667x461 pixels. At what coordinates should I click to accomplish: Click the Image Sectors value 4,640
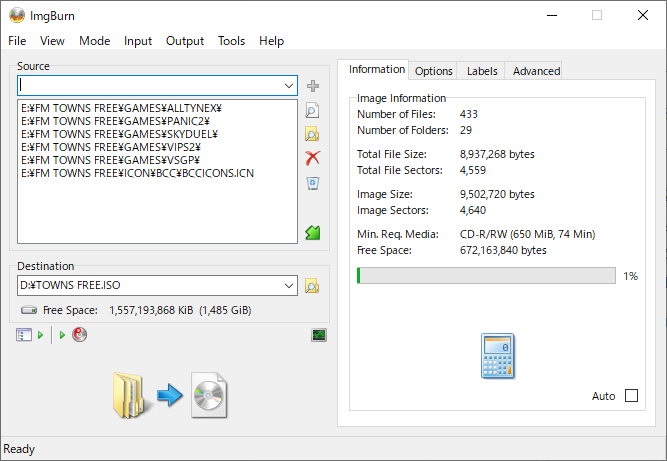pos(473,210)
